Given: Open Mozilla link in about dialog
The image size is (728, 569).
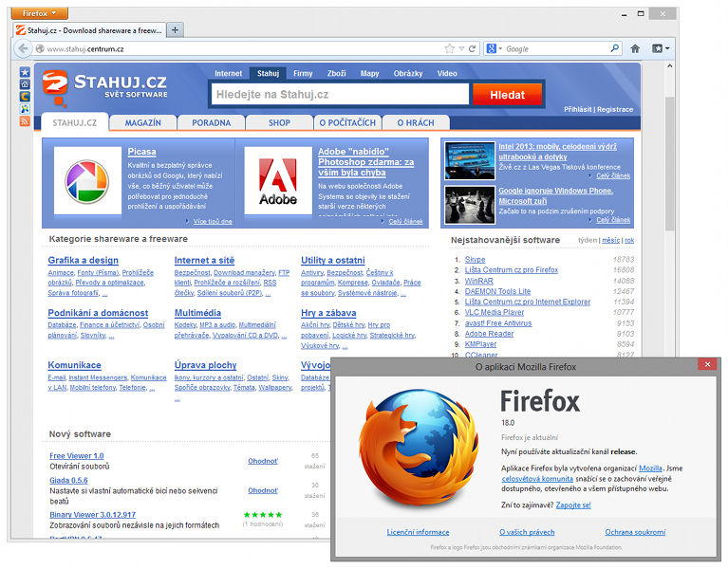Looking at the screenshot, I should (x=650, y=468).
